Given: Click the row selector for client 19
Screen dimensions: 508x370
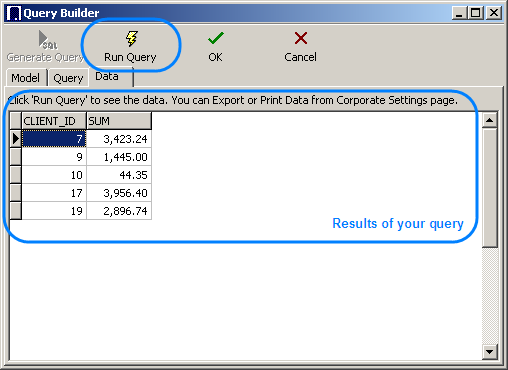Looking at the screenshot, I should click(16, 211).
